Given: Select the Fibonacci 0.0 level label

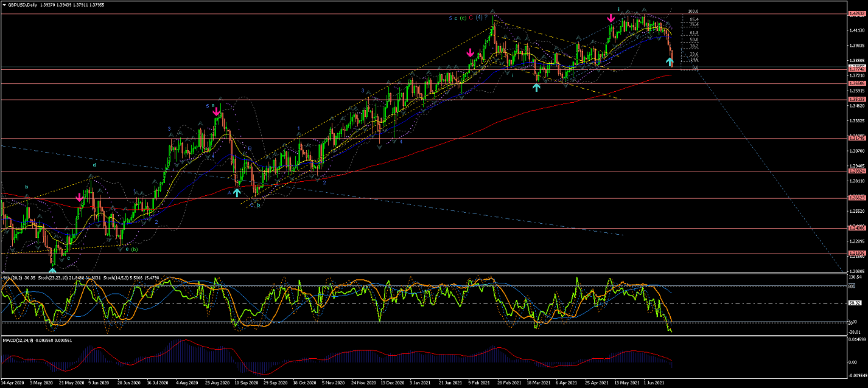Looking at the screenshot, I should click(695, 68).
